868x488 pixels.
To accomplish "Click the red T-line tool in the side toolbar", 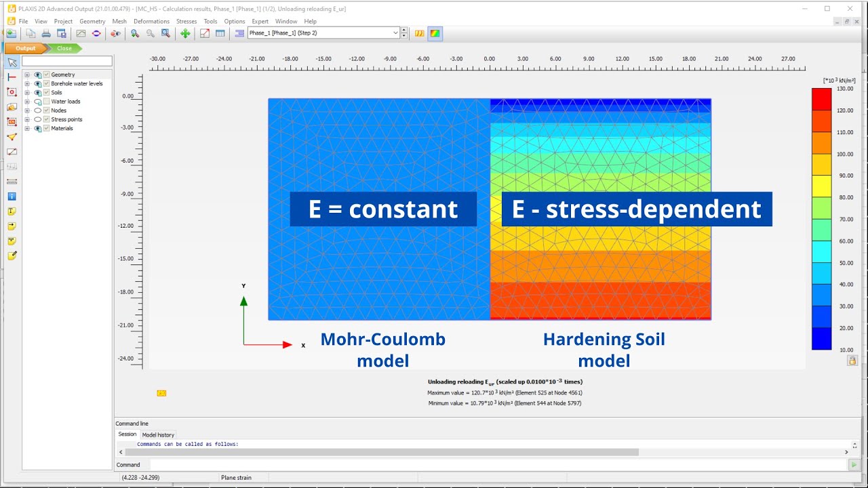I will [12, 77].
